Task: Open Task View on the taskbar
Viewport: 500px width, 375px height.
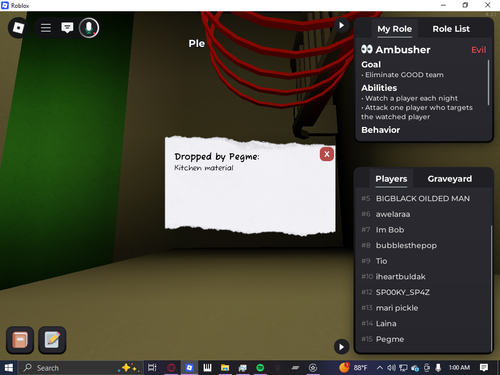Action: click(x=152, y=368)
